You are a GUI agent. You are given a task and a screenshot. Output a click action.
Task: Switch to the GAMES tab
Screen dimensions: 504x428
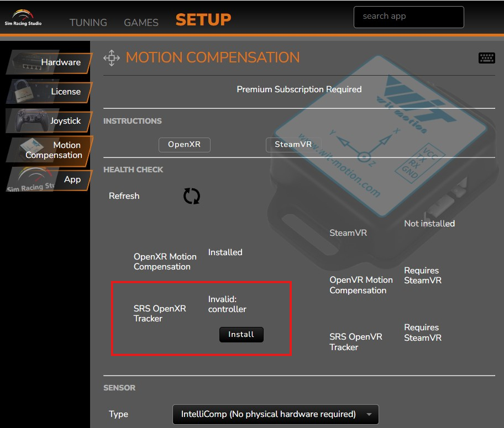coord(141,23)
